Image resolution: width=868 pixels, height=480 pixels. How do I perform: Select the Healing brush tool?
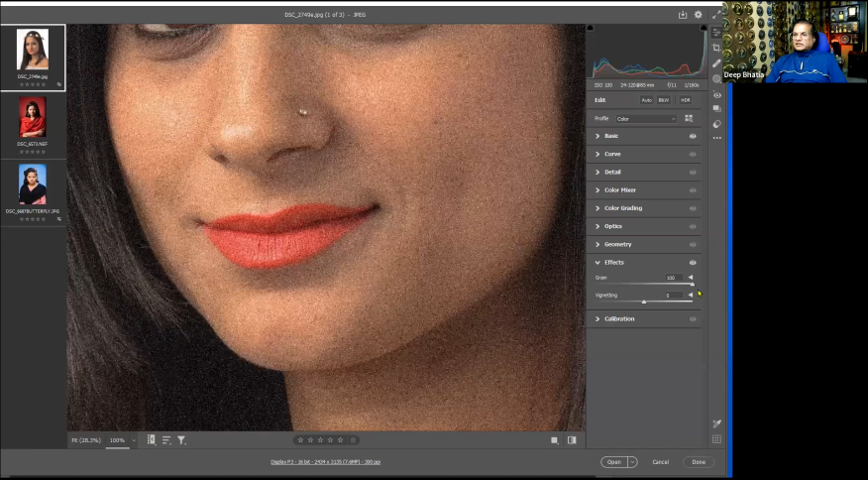(x=716, y=63)
